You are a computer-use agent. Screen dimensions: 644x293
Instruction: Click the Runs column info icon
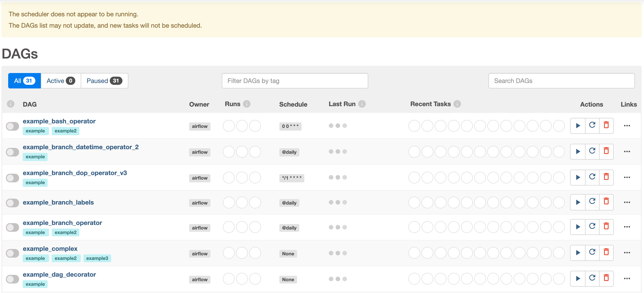247,104
